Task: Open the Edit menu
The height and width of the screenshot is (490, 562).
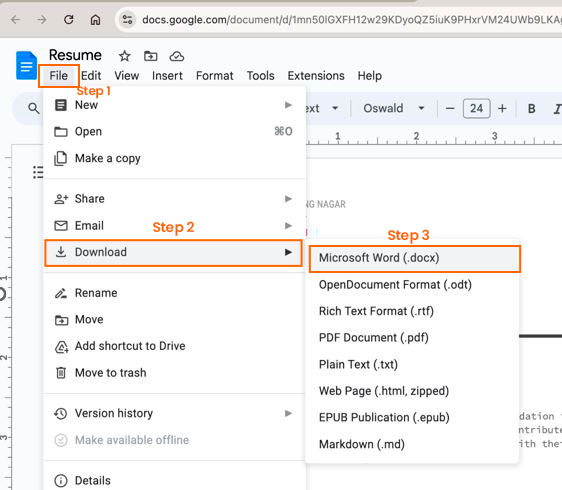Action: point(91,76)
